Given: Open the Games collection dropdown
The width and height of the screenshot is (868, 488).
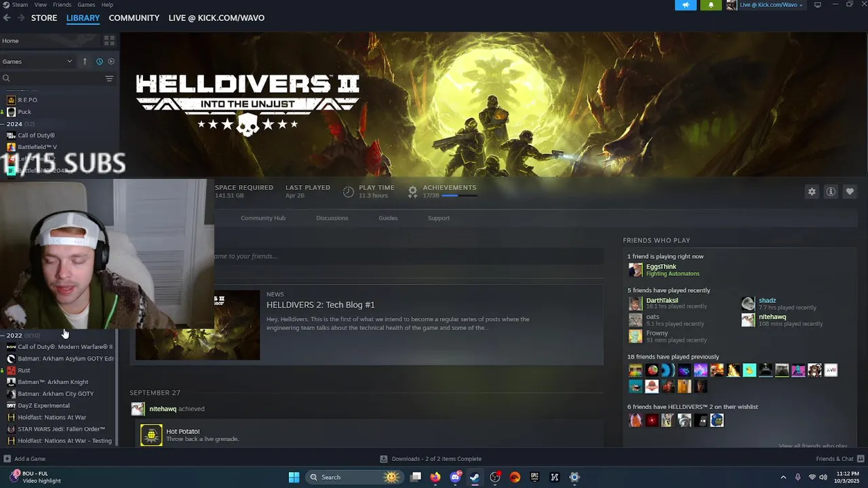Looking at the screenshot, I should [37, 62].
